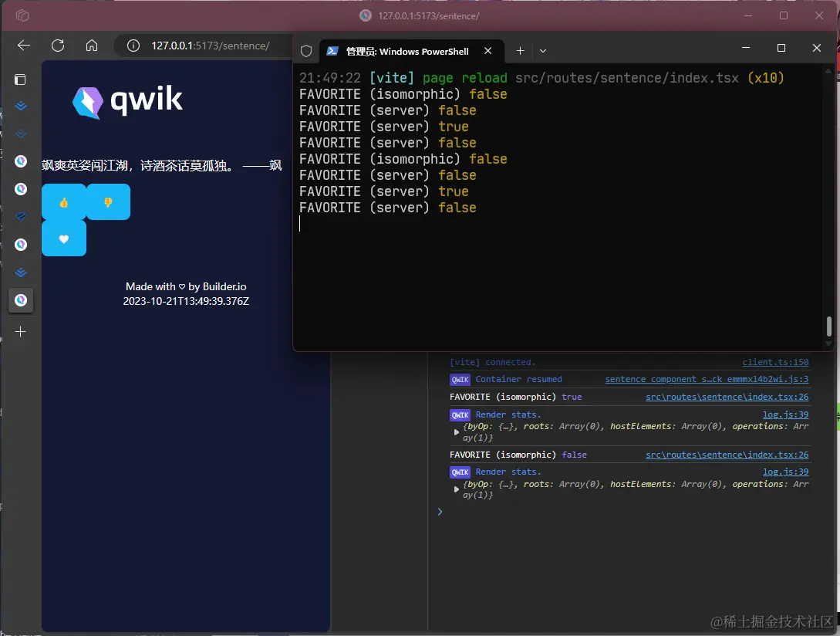Click the 2023-10-21T13:49:39.376Z timestamp

[186, 301]
